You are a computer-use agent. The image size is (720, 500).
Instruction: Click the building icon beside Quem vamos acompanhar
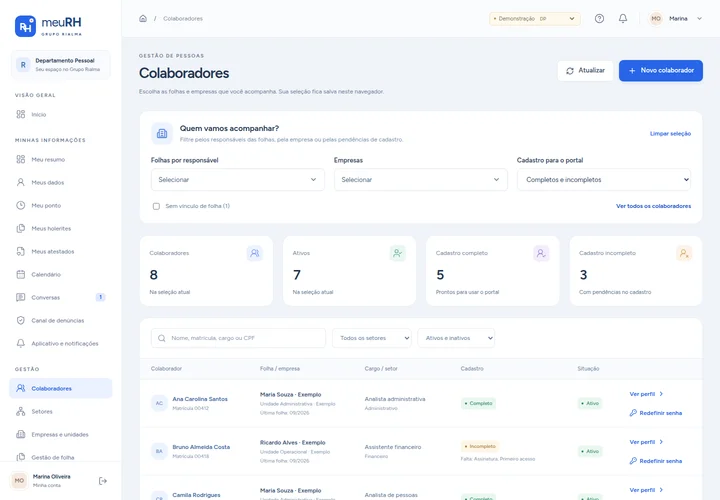pyautogui.click(x=162, y=134)
